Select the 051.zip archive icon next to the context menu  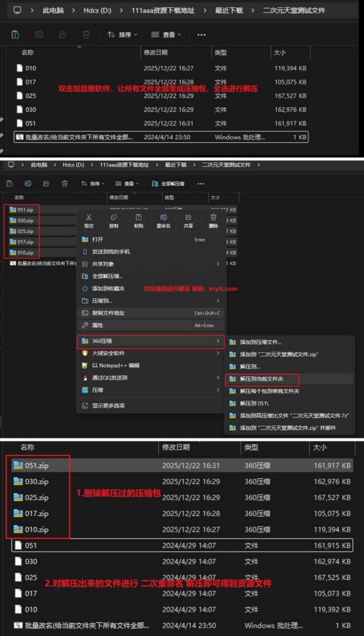[13, 210]
